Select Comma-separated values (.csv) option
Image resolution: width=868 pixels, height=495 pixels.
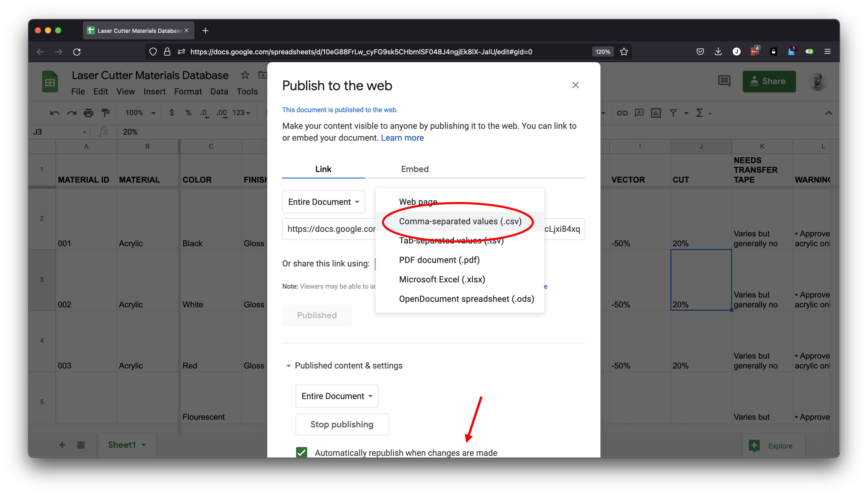tap(460, 221)
